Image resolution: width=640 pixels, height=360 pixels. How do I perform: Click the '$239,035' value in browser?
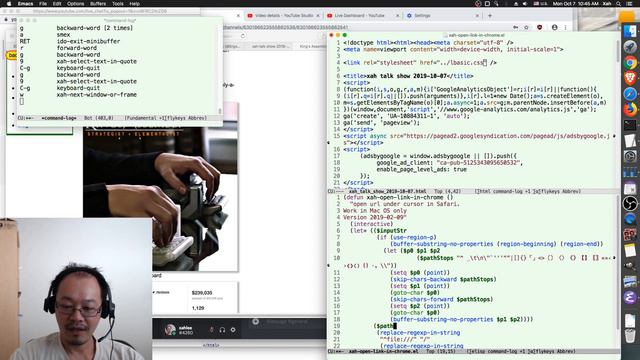pyautogui.click(x=202, y=293)
